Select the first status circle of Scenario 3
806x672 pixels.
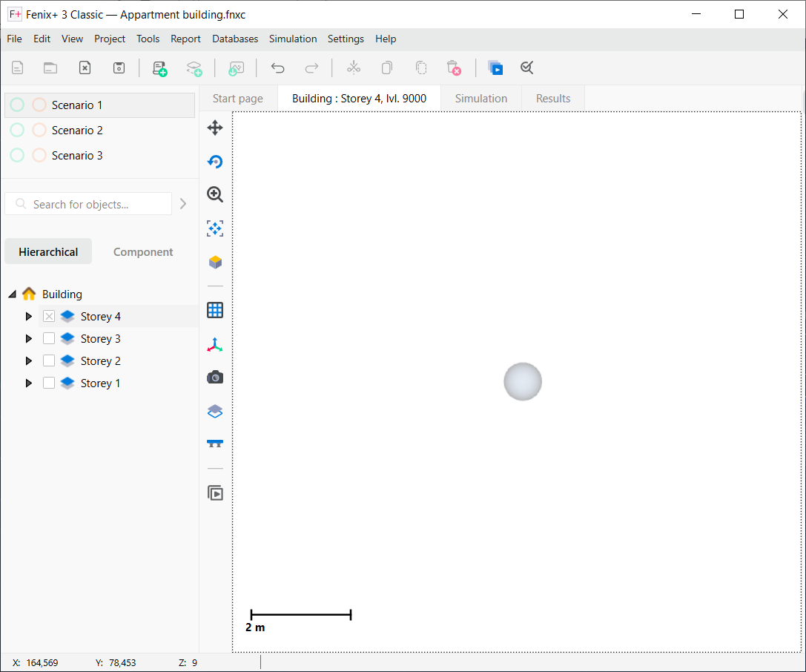[x=16, y=154]
